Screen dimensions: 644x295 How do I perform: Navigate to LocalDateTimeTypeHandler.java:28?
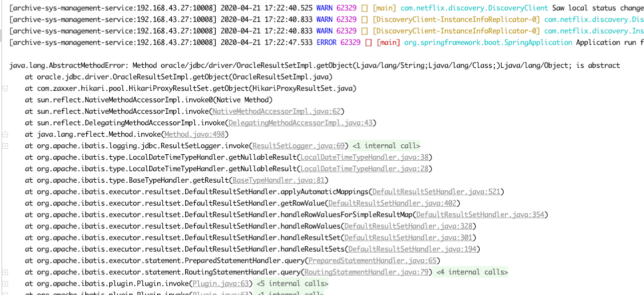pos(364,169)
